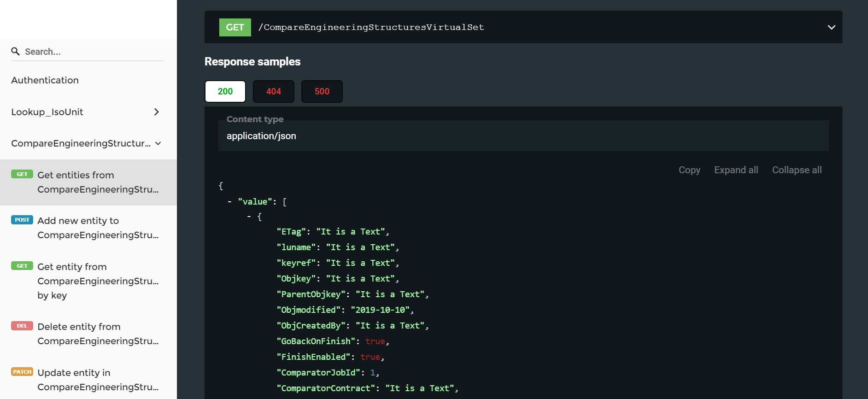Switch to the 200 response tab
The height and width of the screenshot is (399, 868).
coord(225,91)
